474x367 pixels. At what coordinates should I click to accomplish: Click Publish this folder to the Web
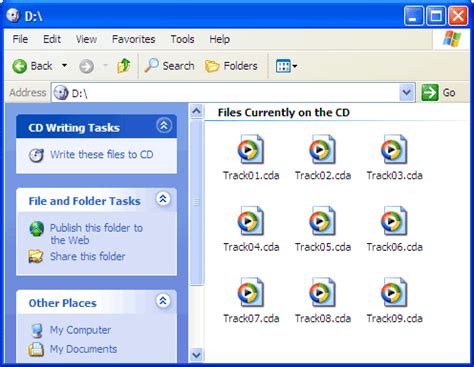[96, 234]
